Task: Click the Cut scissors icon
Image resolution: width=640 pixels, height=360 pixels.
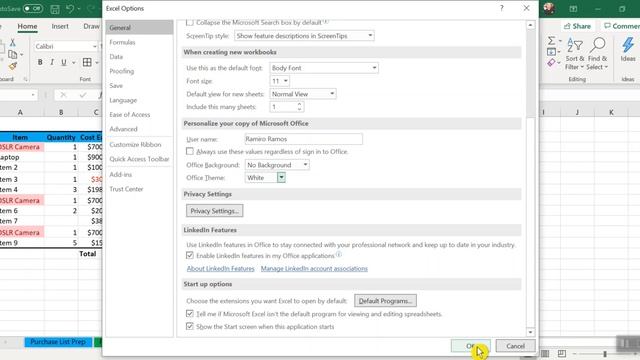Action: (x=13, y=42)
